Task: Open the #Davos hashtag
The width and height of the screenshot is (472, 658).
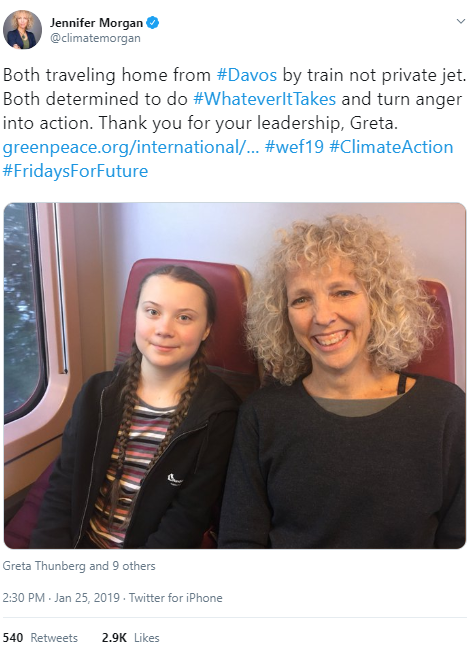Action: 247,75
